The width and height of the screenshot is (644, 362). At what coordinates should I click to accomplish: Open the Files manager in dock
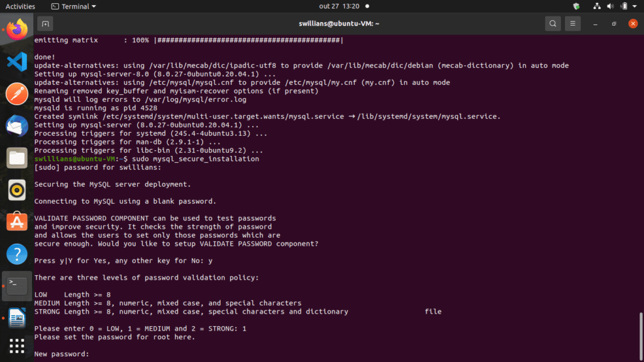coord(17,158)
